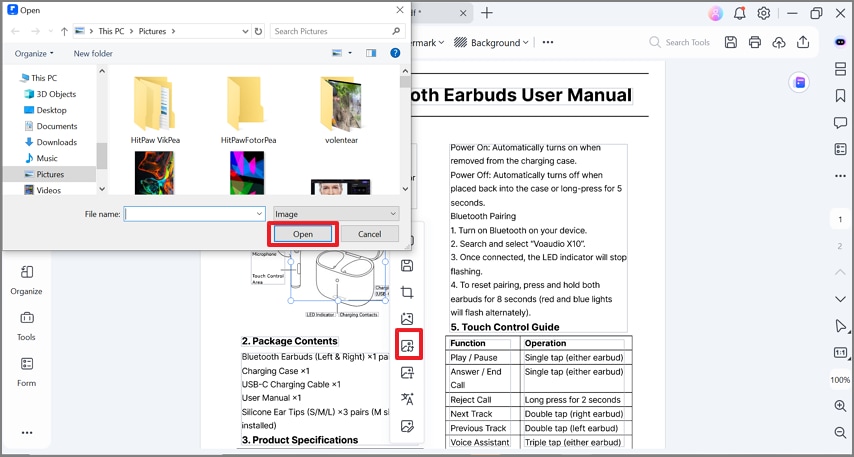The width and height of the screenshot is (854, 457).
Task: Click the File name input field
Action: click(189, 214)
